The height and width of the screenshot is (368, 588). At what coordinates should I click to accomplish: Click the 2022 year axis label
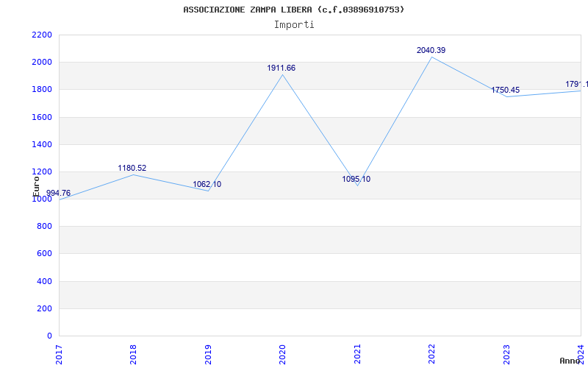coord(431,354)
